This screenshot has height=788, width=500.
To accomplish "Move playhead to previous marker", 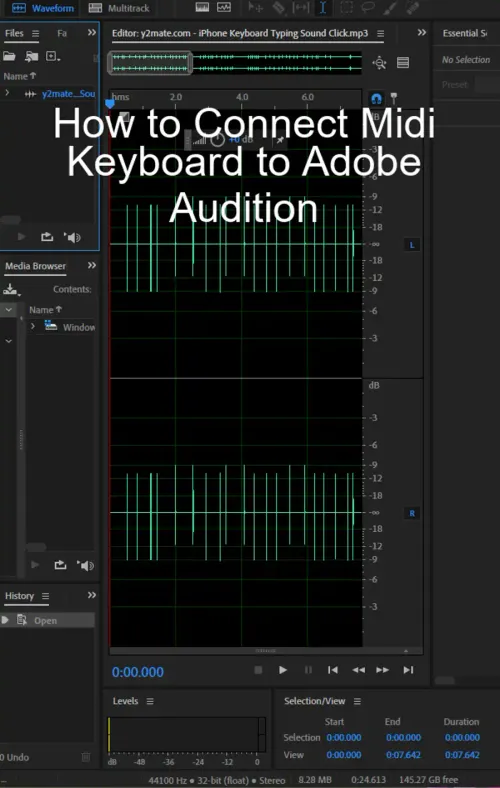I will click(x=333, y=670).
